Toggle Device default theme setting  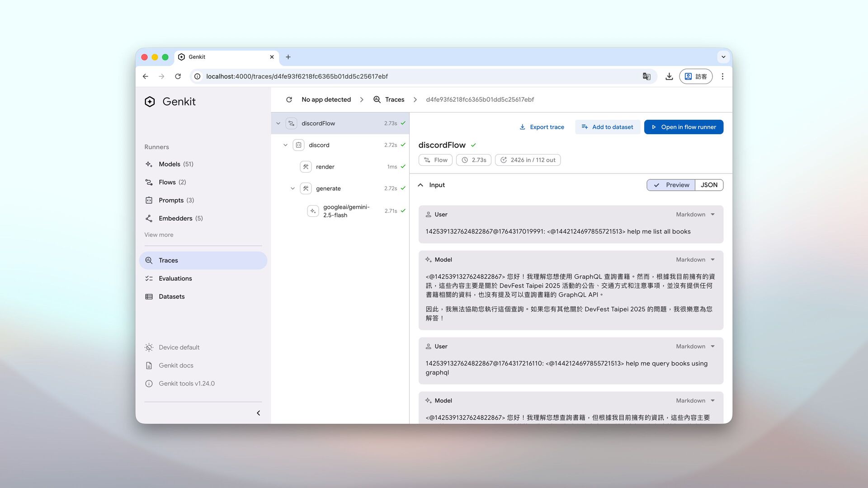point(179,347)
